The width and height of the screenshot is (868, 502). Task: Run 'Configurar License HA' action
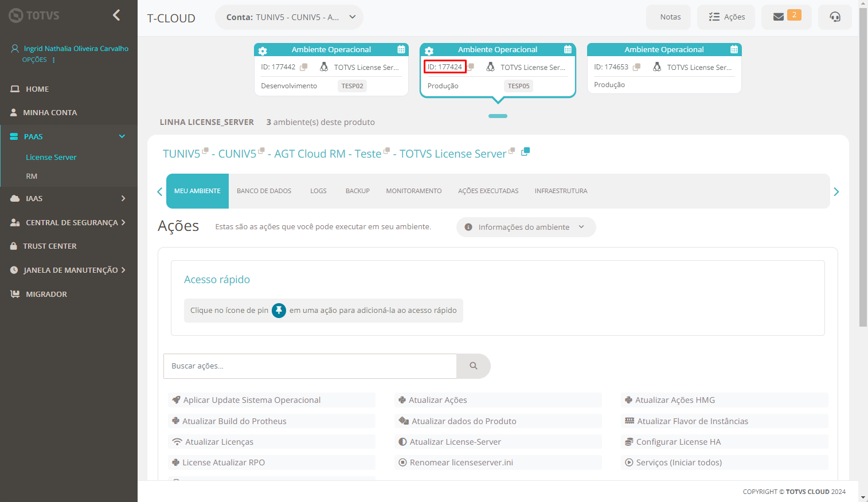click(x=725, y=442)
